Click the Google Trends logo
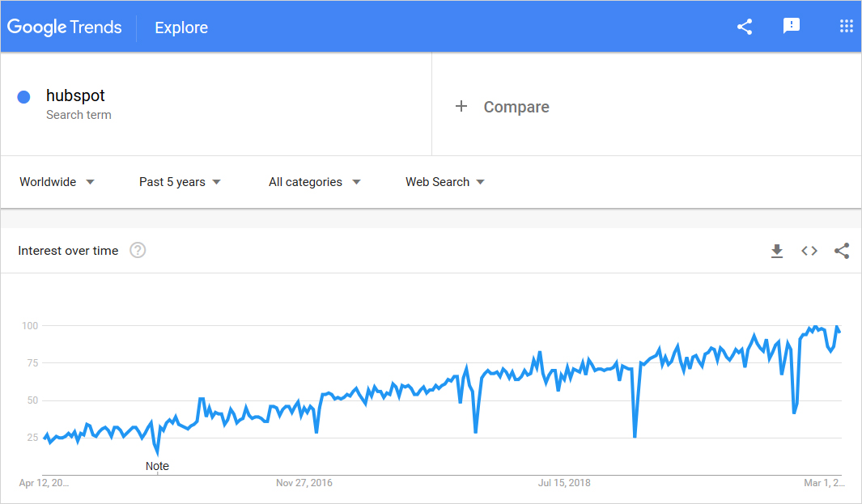The width and height of the screenshot is (862, 504). pyautogui.click(x=65, y=27)
